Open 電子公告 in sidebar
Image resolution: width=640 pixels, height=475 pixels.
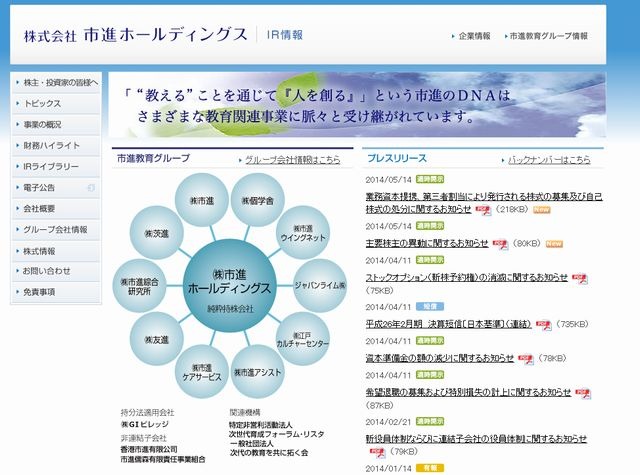click(x=56, y=188)
